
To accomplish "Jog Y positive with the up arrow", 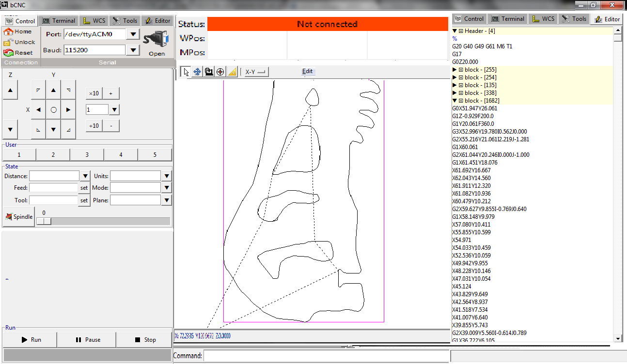I will coord(53,90).
